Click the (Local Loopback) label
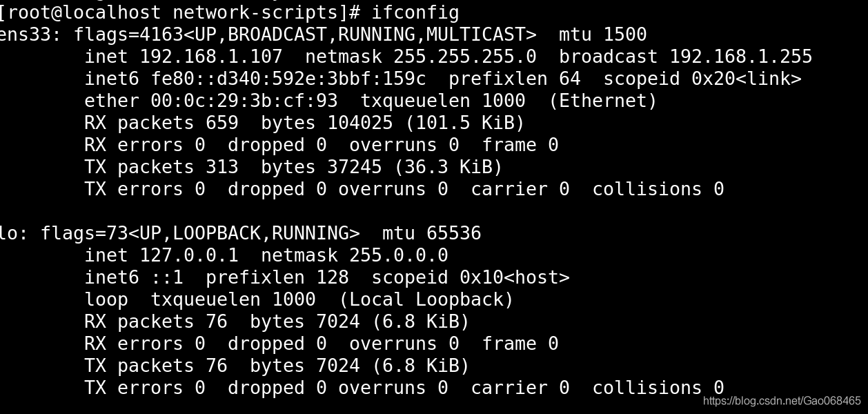Viewport: 868px width, 414px height. (426, 299)
